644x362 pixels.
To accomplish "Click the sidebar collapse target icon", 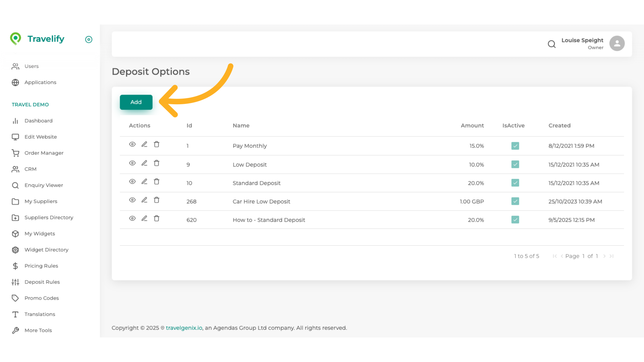I will tap(89, 40).
